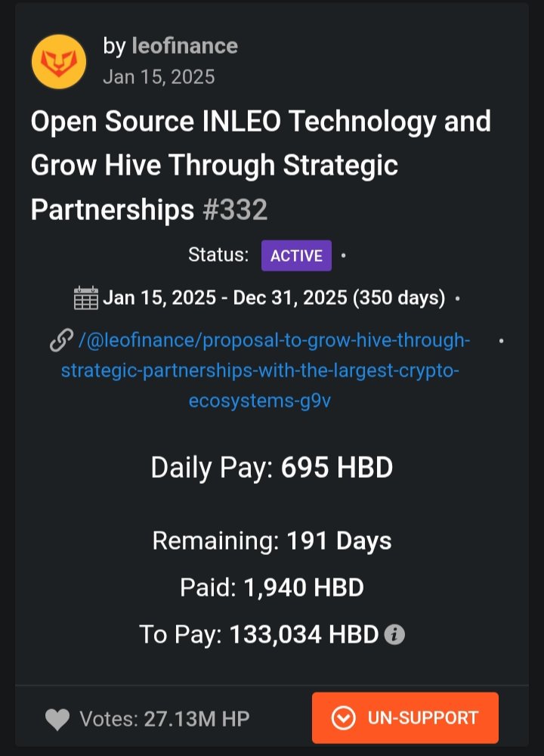Screen dimensions: 544x756
Task: Click the orange UN-SUPPORT button
Action: click(405, 718)
